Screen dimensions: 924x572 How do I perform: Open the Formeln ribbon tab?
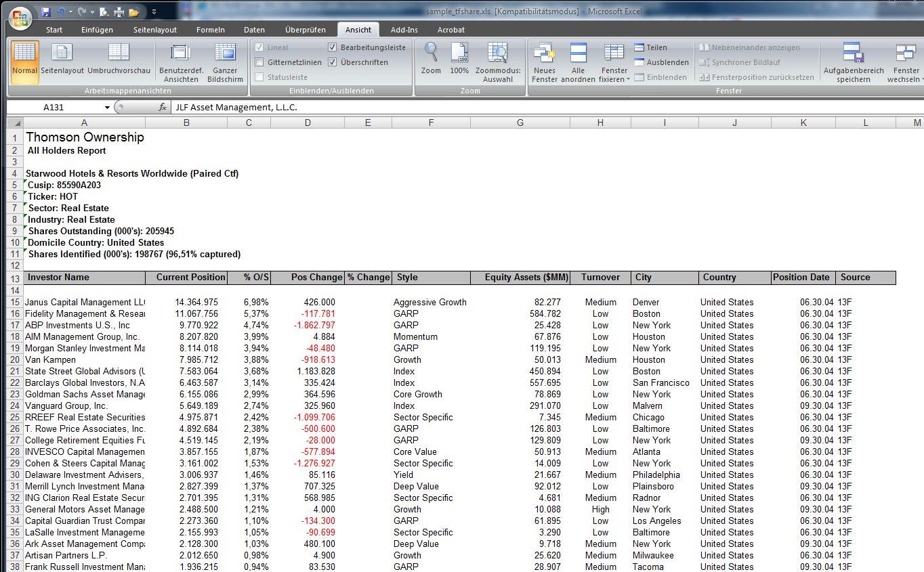pos(211,30)
